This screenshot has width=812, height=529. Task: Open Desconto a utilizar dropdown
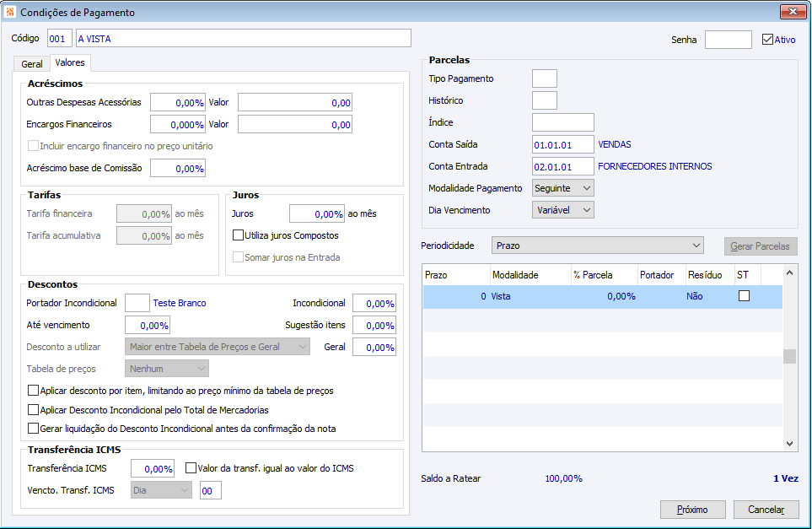(x=218, y=347)
